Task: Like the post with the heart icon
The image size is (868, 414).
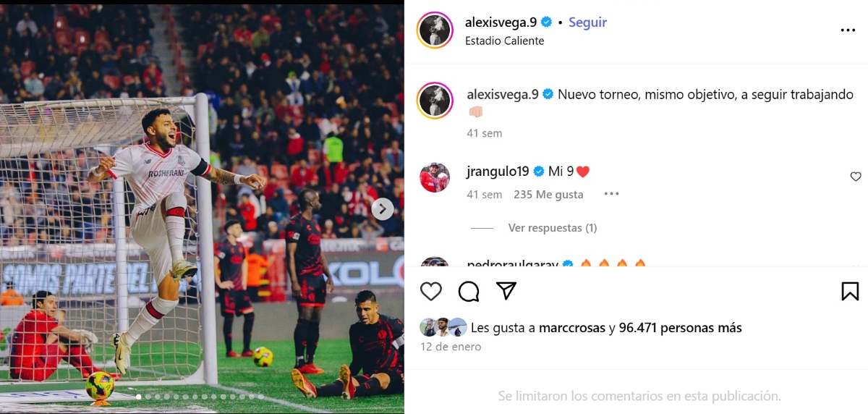Action: click(x=431, y=291)
